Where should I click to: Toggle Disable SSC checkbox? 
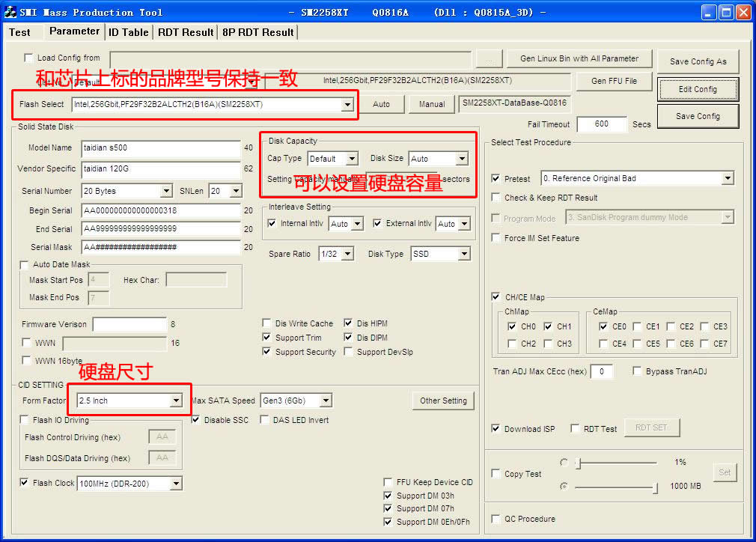click(x=196, y=420)
